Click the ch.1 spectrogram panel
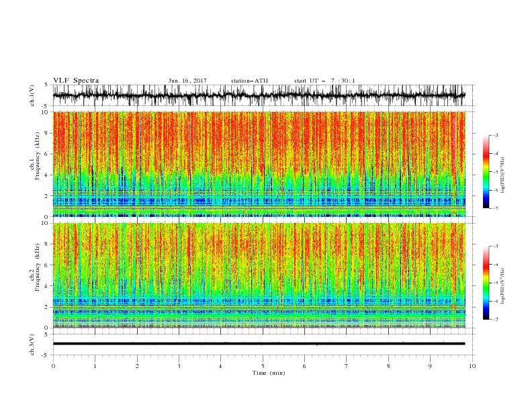This screenshot has width=532, height=411. pyautogui.click(x=259, y=164)
